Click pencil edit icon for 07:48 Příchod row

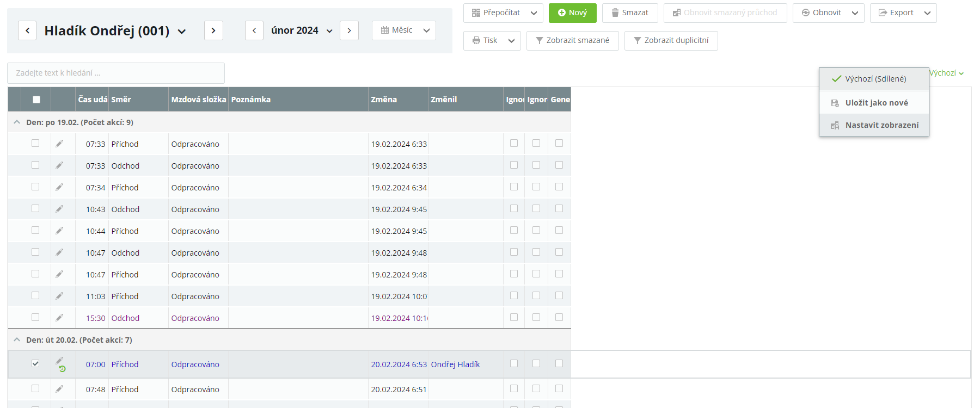click(59, 389)
